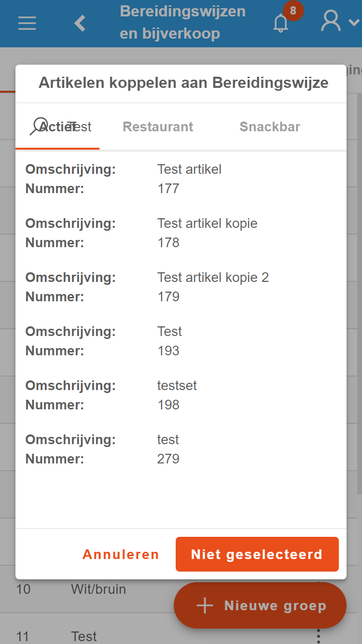This screenshot has width=362, height=644.
Task: Select article test number 279
Action: pyautogui.click(x=181, y=449)
